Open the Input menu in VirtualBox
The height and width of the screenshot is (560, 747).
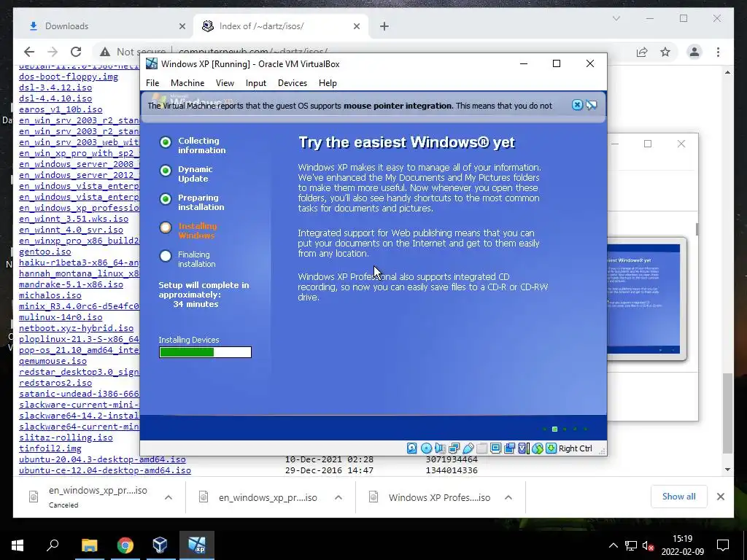(x=256, y=83)
